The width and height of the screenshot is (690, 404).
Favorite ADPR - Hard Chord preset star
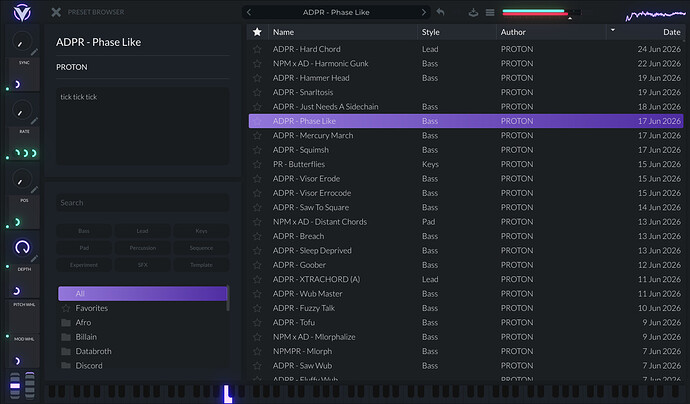point(257,49)
